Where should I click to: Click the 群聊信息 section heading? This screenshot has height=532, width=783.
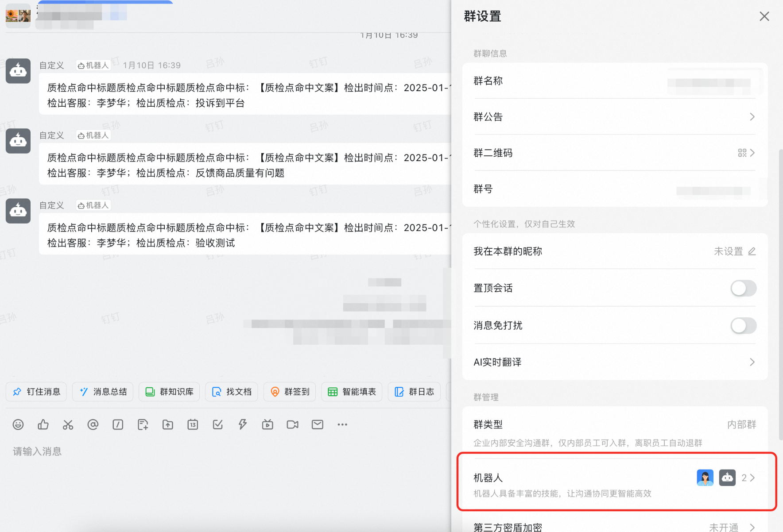point(490,54)
